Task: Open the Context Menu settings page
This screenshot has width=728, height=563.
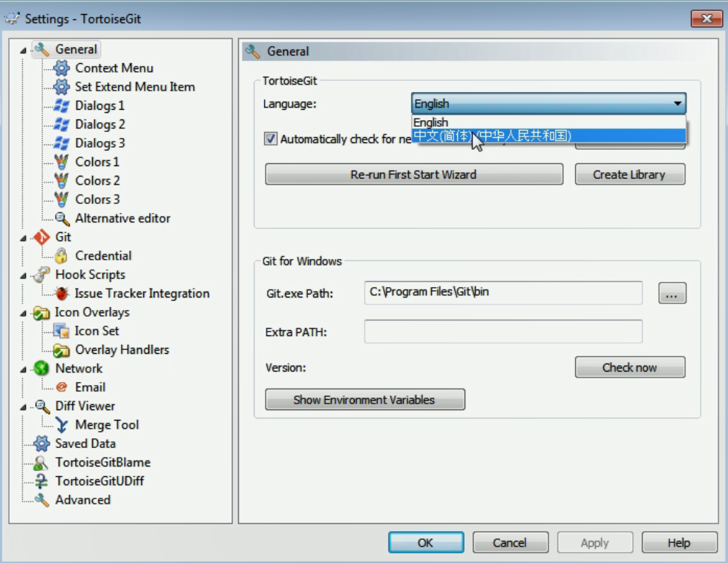Action: coord(114,68)
